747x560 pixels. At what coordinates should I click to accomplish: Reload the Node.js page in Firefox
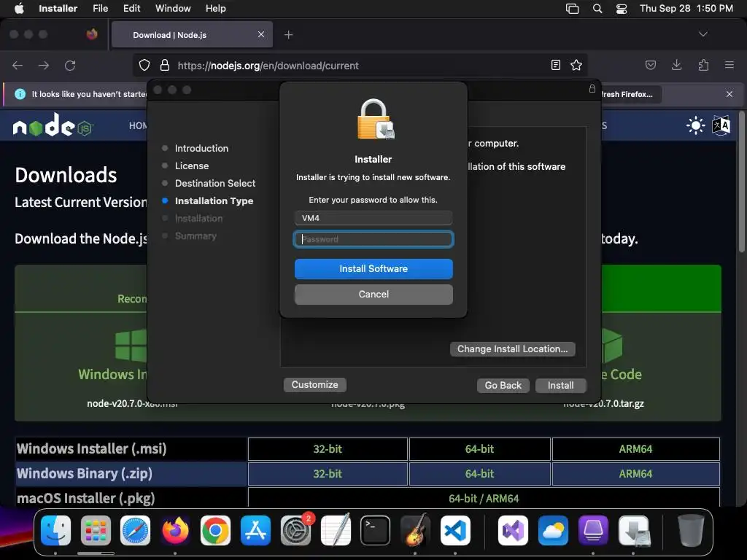(x=70, y=65)
